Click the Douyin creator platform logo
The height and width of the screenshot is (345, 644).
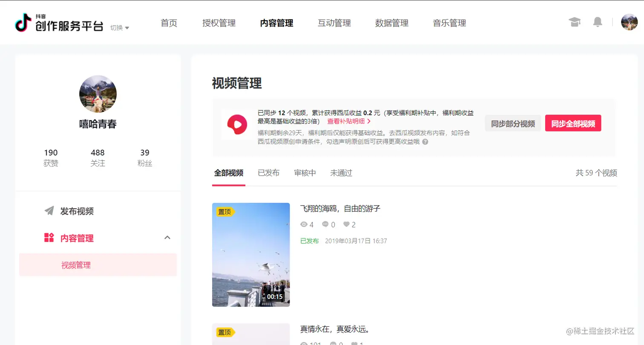click(59, 23)
